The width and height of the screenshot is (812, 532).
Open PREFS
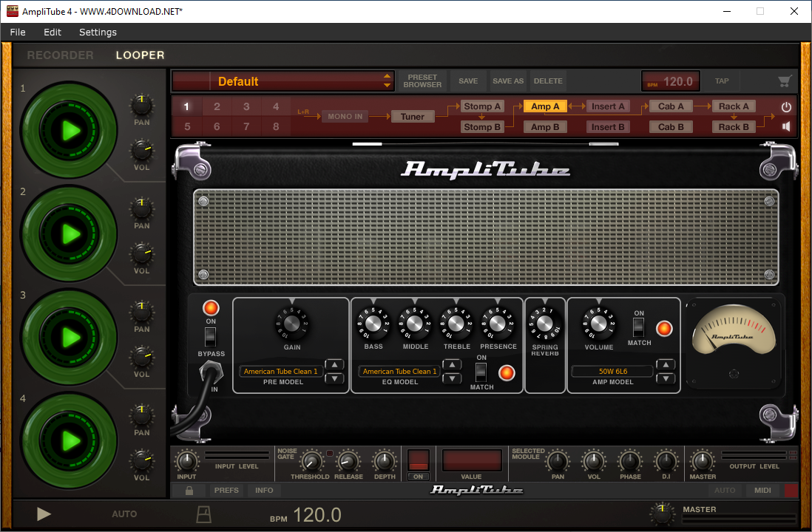[x=226, y=490]
